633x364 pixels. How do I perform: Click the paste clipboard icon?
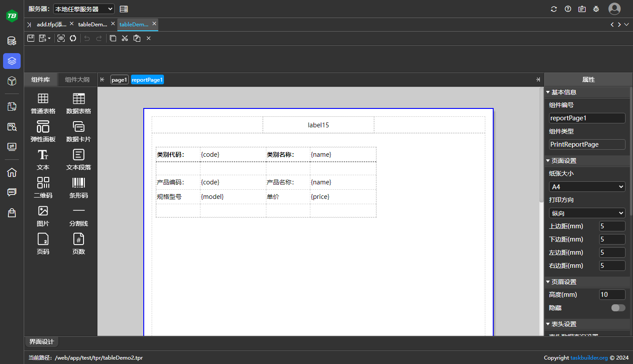click(137, 38)
